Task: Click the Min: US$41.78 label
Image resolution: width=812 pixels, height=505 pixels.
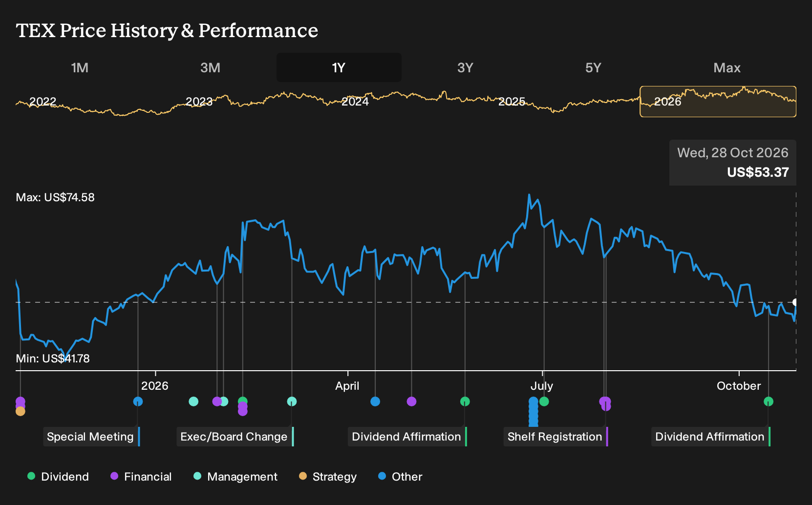Action: [x=53, y=358]
